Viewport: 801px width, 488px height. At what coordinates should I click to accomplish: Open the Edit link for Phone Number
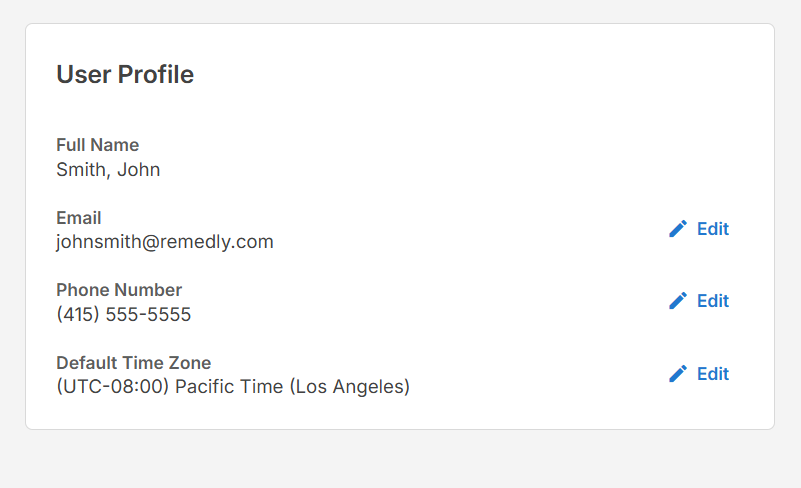[x=713, y=301]
